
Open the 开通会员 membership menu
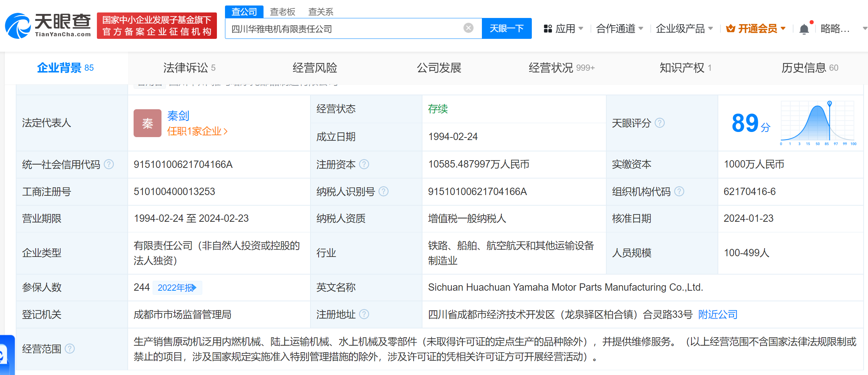[756, 29]
